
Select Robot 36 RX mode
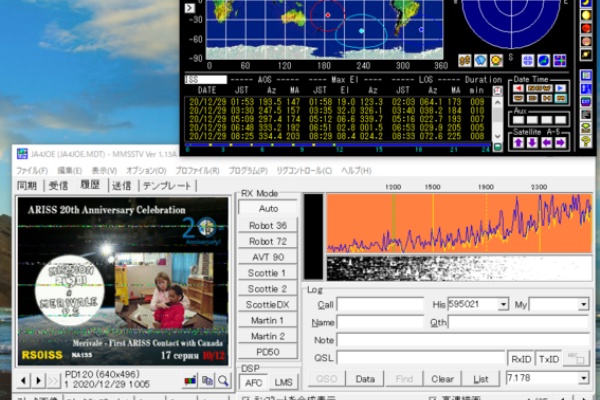268,225
